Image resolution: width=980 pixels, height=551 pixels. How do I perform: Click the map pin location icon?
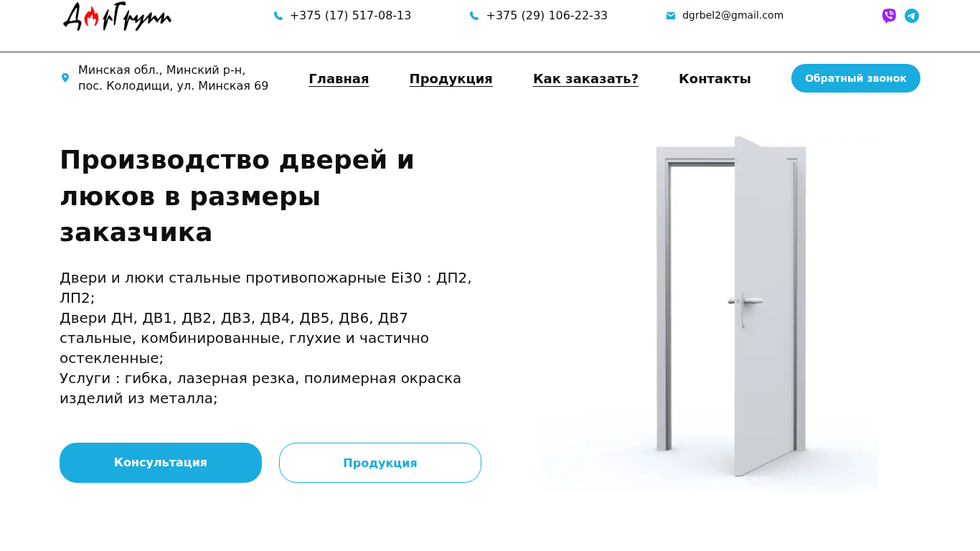65,77
